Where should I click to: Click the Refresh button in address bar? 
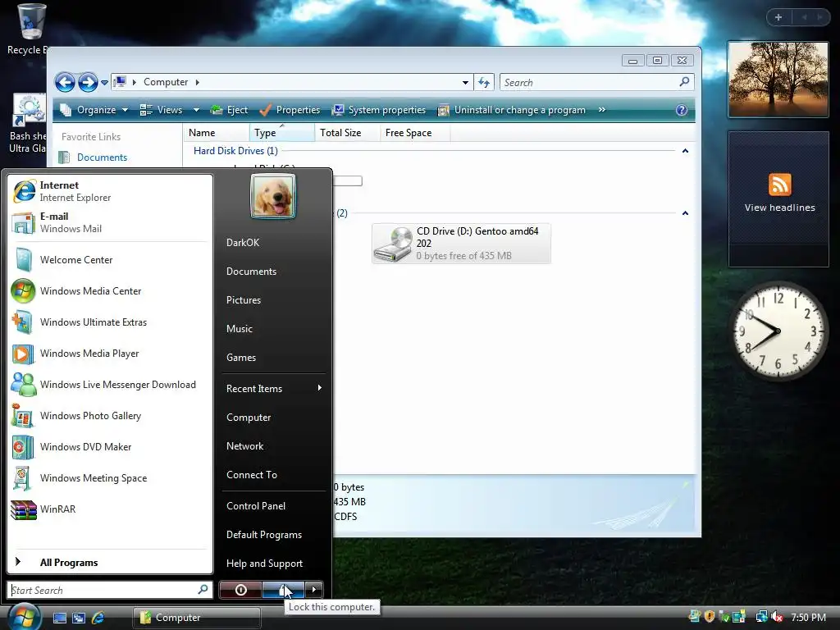484,83
